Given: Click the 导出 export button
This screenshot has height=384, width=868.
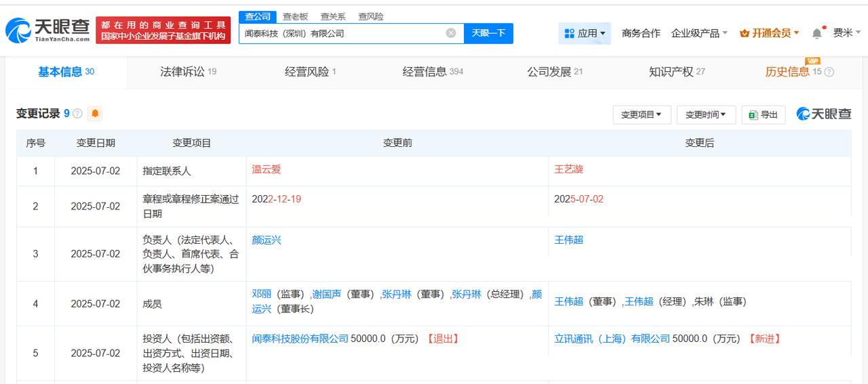Looking at the screenshot, I should tap(764, 114).
